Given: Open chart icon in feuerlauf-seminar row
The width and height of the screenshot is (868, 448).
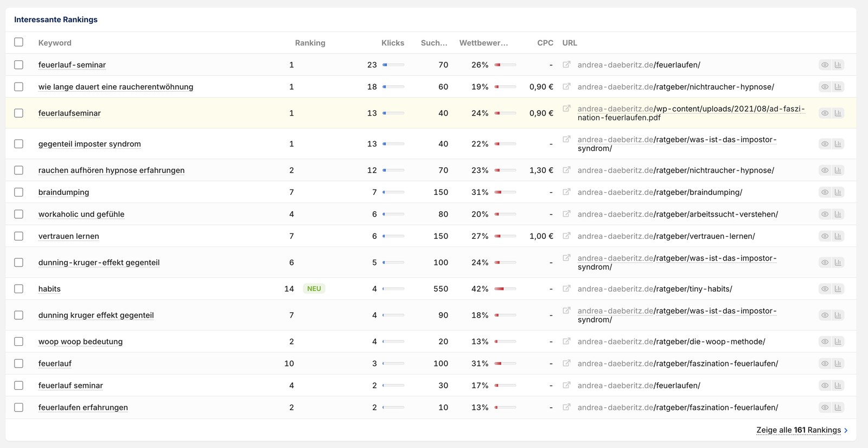Looking at the screenshot, I should click(838, 65).
